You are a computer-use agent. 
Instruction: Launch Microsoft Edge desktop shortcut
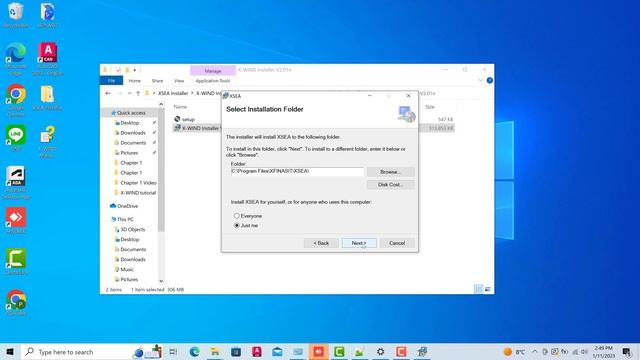point(16,59)
